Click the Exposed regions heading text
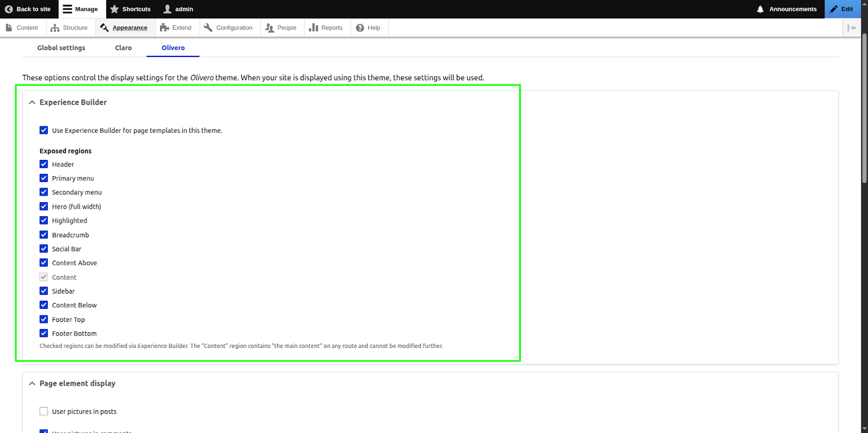This screenshot has height=433, width=868. 65,151
